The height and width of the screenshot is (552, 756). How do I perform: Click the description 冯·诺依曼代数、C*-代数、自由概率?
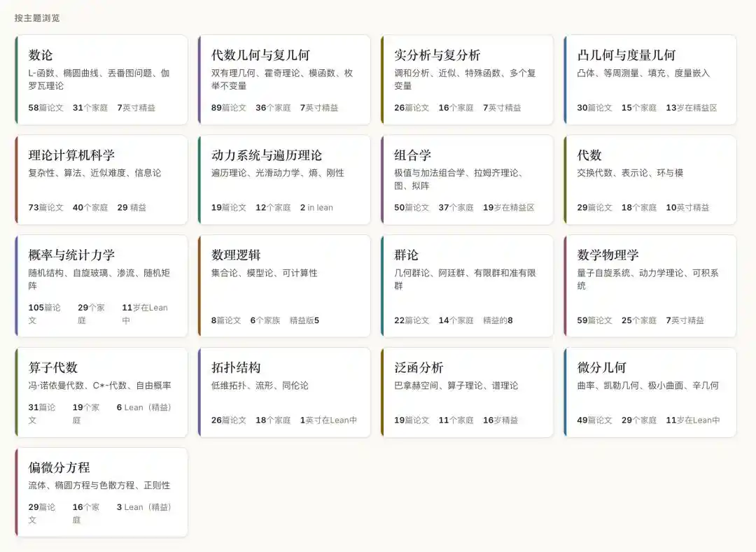(99, 385)
